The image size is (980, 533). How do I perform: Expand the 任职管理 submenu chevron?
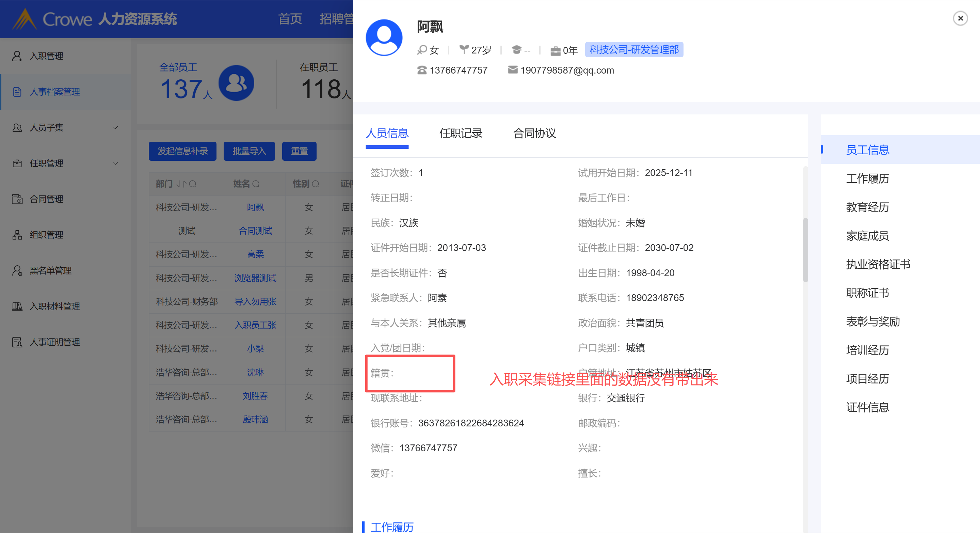point(115,163)
